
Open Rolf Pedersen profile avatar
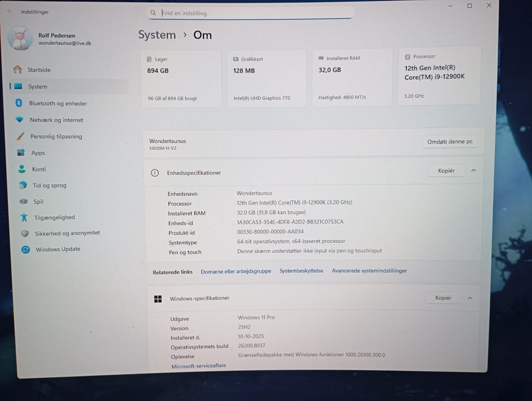click(x=20, y=38)
